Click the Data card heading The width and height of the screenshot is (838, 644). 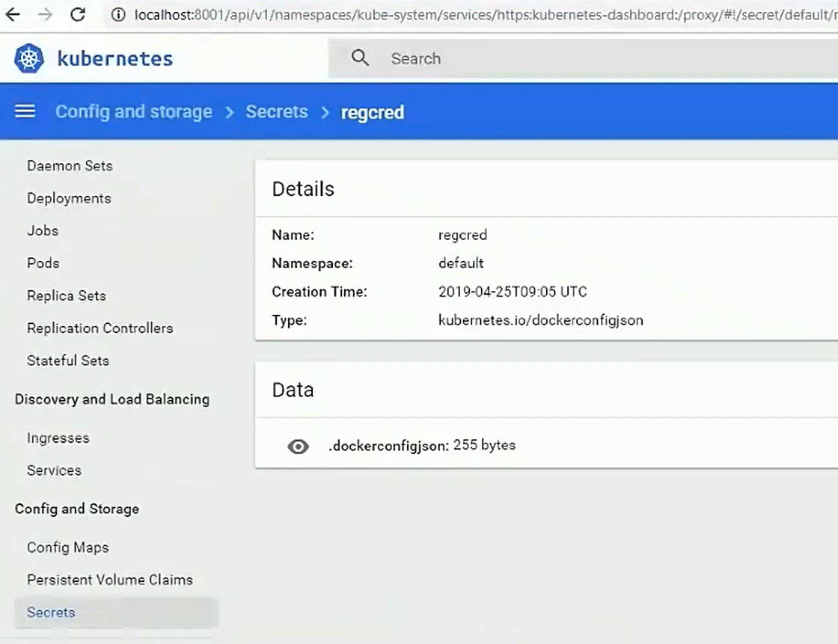coord(293,390)
